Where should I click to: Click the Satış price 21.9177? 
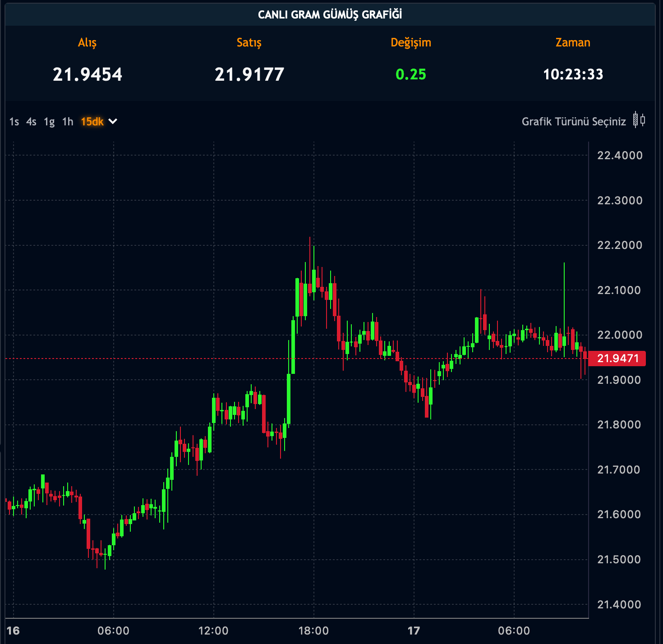click(249, 74)
